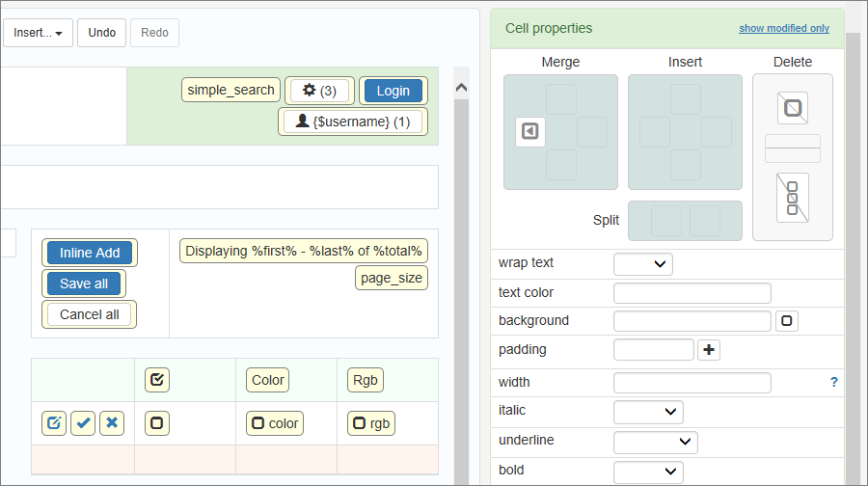Click the padding plus icon

(x=709, y=350)
